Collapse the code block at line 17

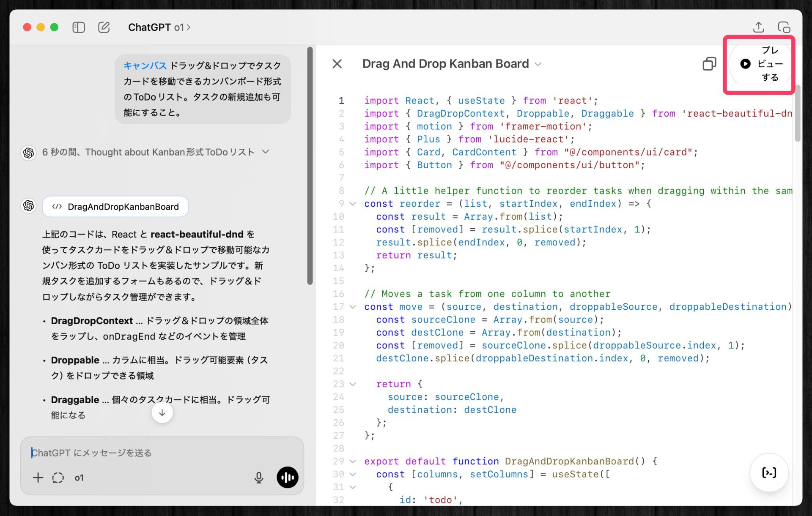pos(353,307)
